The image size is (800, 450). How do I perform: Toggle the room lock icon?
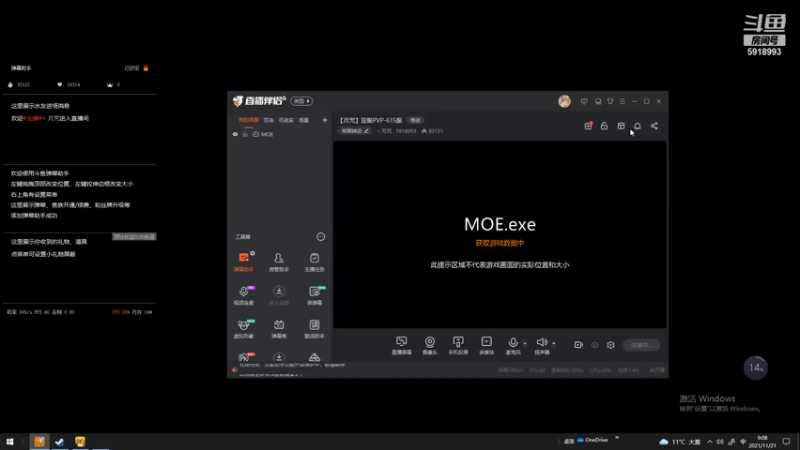tap(604, 126)
